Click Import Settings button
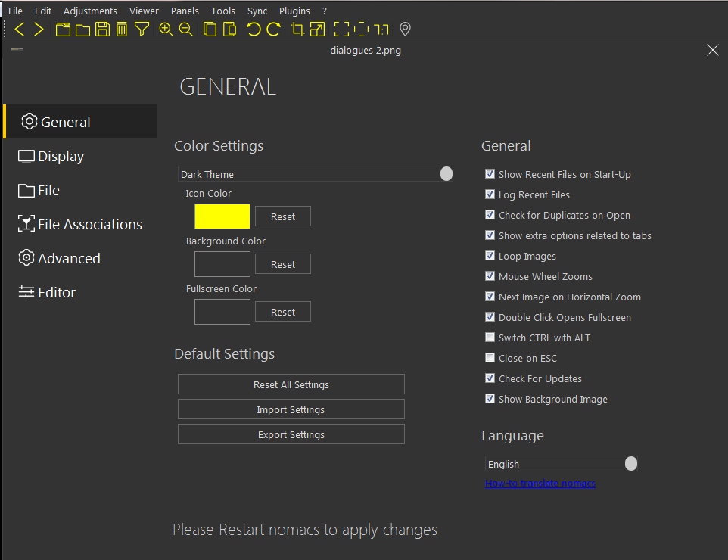The width and height of the screenshot is (728, 560). coord(291,409)
